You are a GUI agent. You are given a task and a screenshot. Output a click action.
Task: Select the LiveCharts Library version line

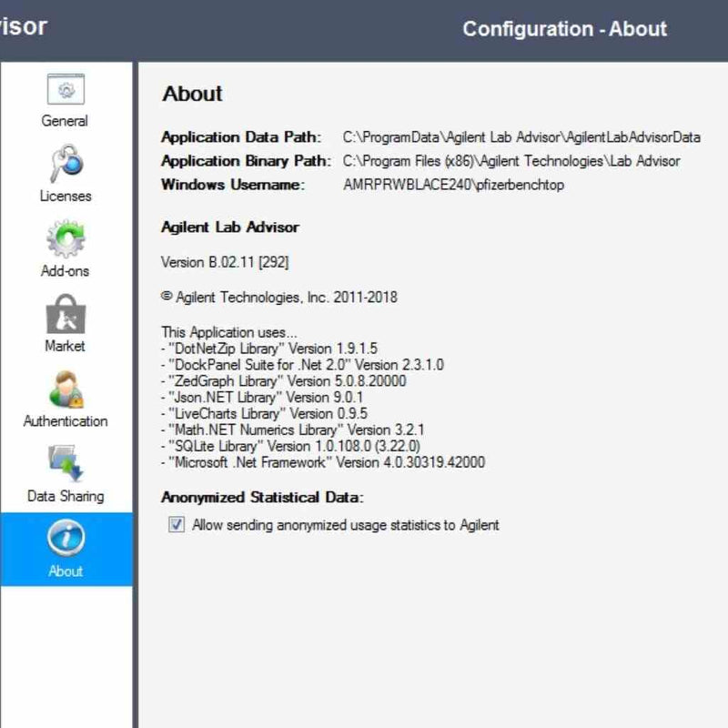tap(264, 414)
